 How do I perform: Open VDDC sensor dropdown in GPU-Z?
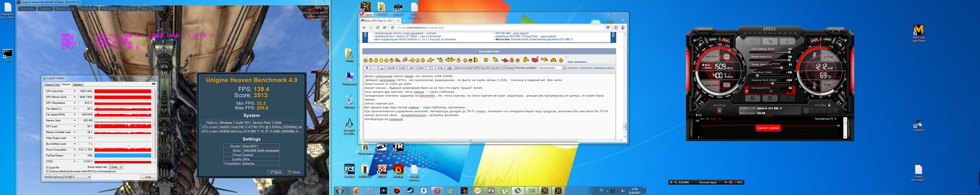tap(74, 161)
